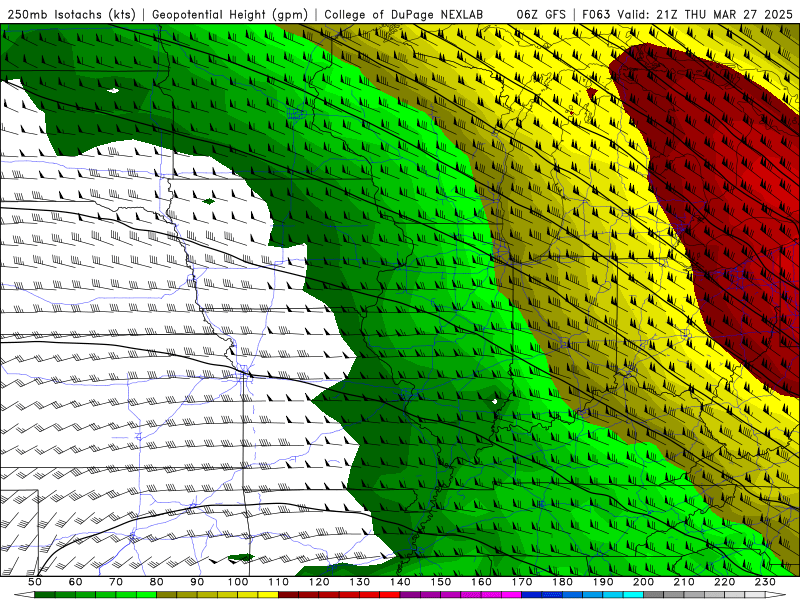Click the legend value "70"
This screenshot has height=600, width=800.
[116, 582]
